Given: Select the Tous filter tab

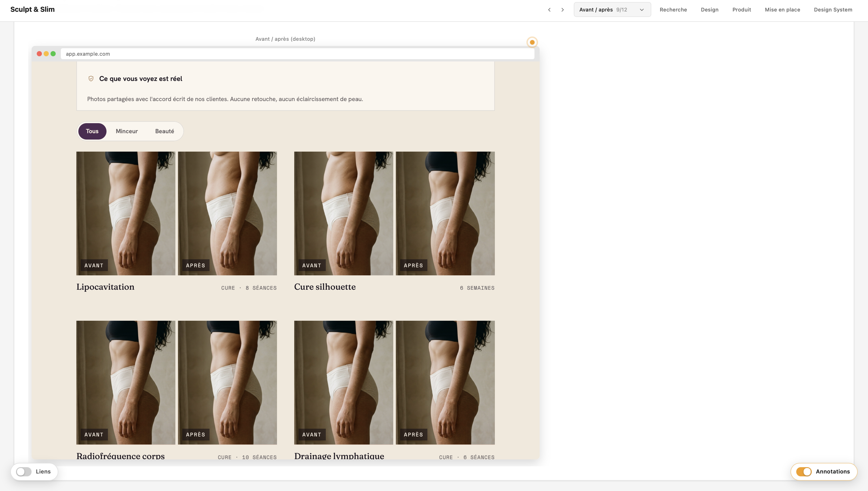Looking at the screenshot, I should click(92, 131).
